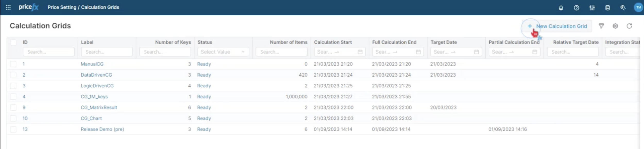Open the help question mark icon
Screen dimensions: 644x149
tap(576, 8)
